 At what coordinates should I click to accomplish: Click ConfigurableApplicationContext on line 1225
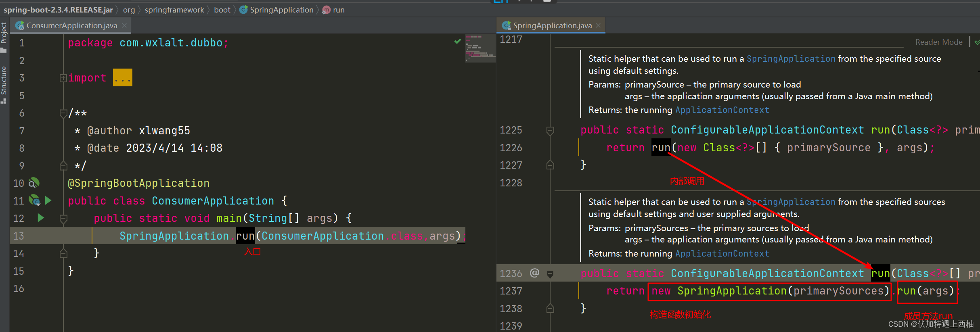coord(767,130)
